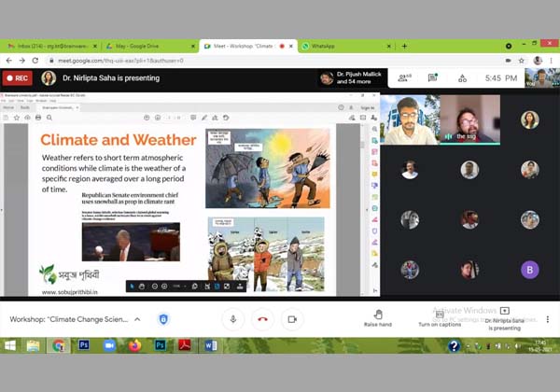Click the meeting safety shield icon
This screenshot has width=560, height=392.
click(164, 319)
